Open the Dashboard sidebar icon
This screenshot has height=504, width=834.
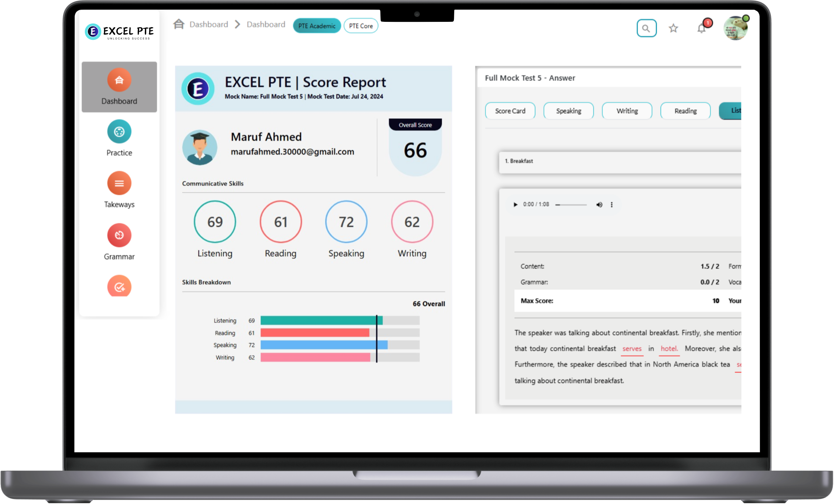pos(119,80)
